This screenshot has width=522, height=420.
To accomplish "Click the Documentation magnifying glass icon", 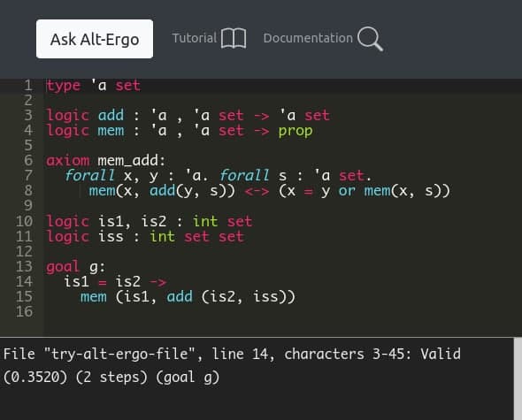I will click(x=370, y=39).
